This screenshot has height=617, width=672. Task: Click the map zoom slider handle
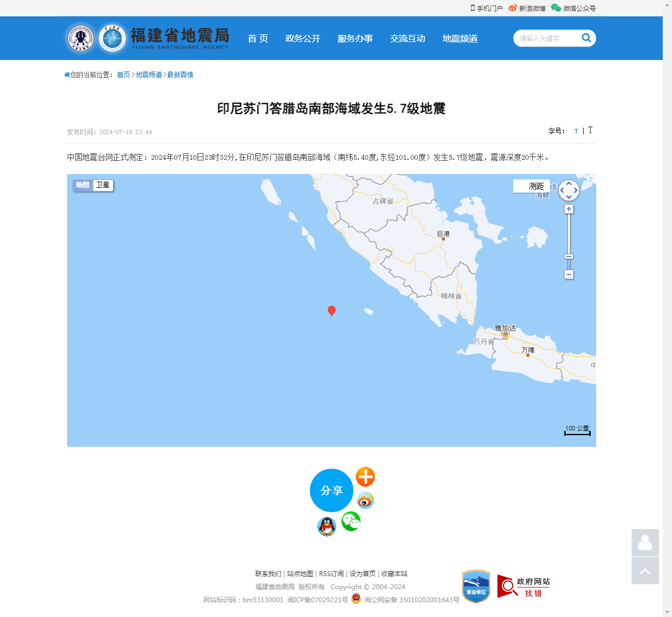tap(569, 256)
